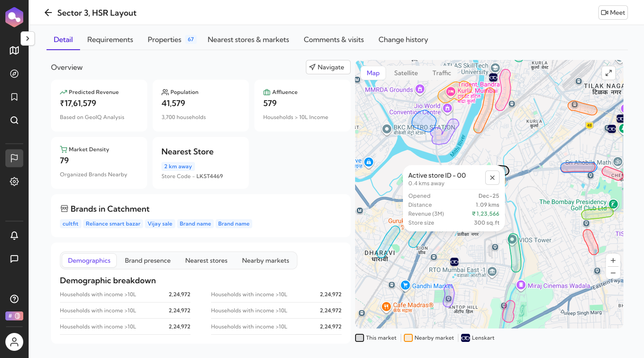Click the BKC Metro Station pin
The width and height of the screenshot is (644, 358).
click(x=387, y=129)
